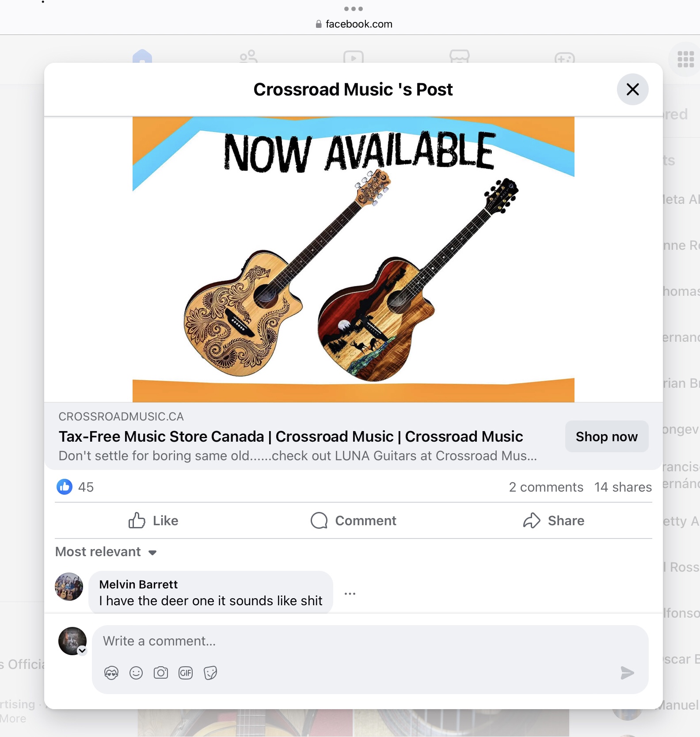Open browser page options three-dot menu
700x737 pixels.
[354, 9]
